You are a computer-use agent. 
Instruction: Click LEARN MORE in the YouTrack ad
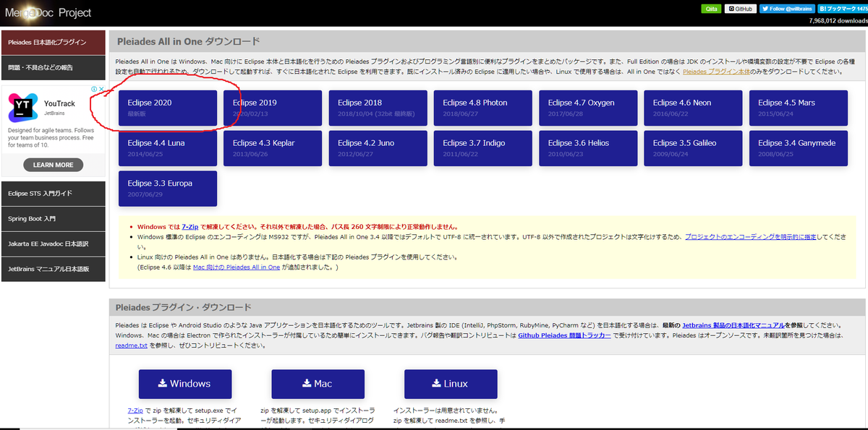point(53,165)
